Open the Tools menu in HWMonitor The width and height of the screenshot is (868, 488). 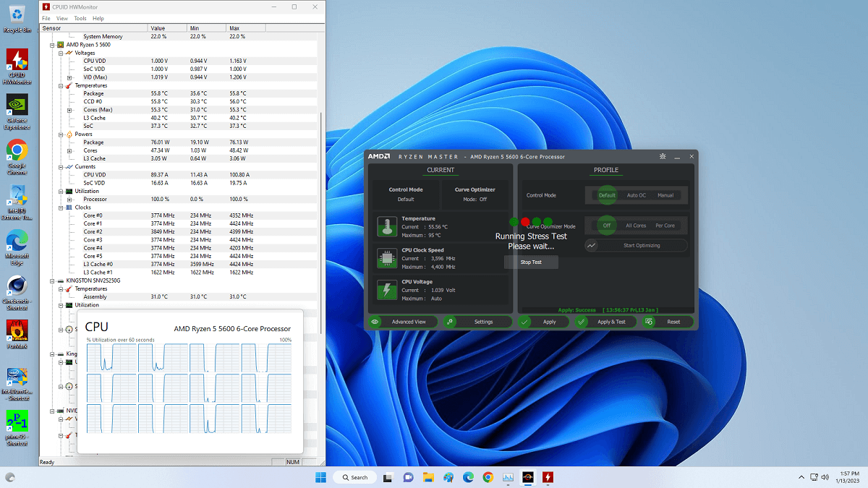pyautogui.click(x=80, y=18)
